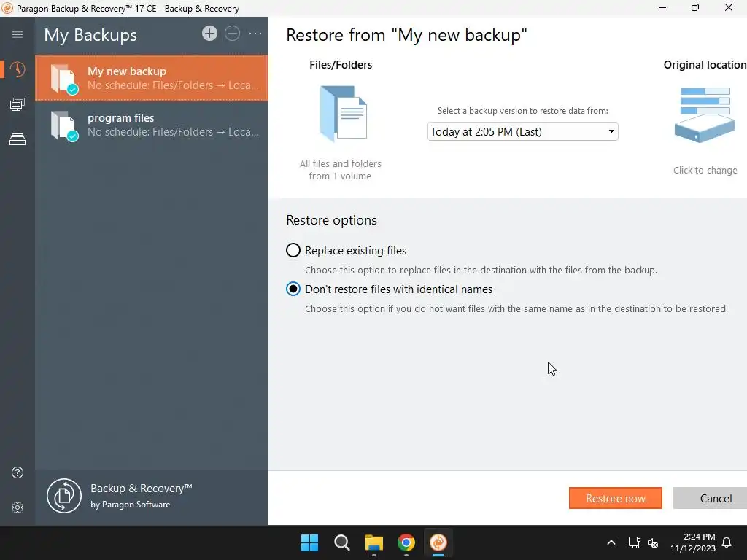Open File Explorer from taskbar
The width and height of the screenshot is (747, 560).
click(374, 542)
